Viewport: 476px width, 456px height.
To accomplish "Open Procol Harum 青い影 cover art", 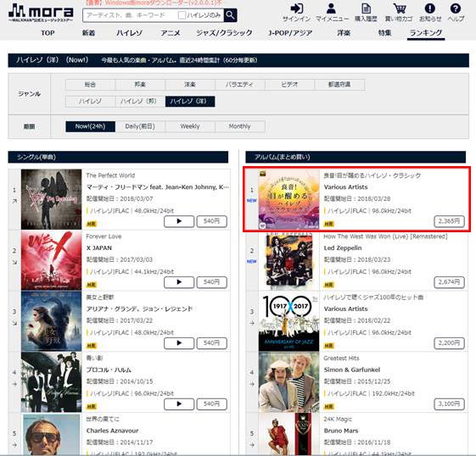I will click(51, 382).
